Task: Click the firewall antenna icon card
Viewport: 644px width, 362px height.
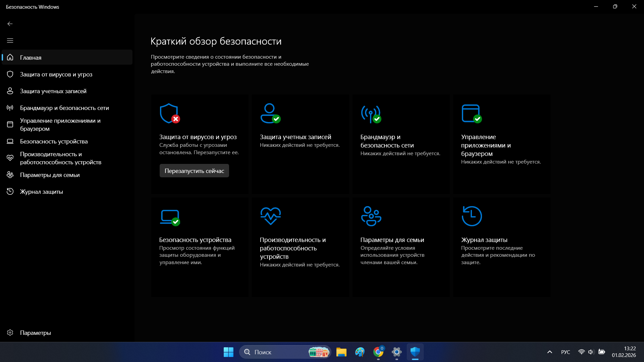Action: pos(371,114)
